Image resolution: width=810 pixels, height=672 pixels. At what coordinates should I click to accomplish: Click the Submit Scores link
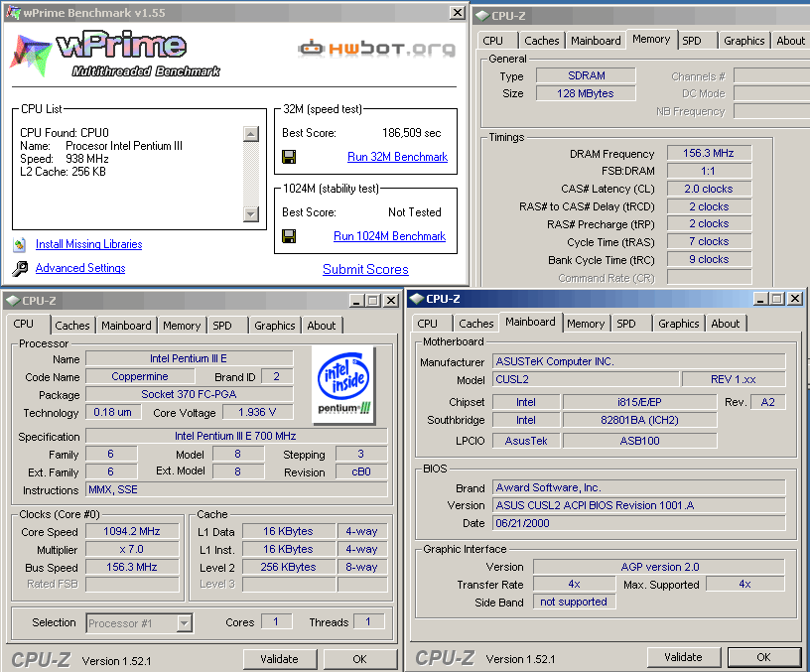pos(365,269)
